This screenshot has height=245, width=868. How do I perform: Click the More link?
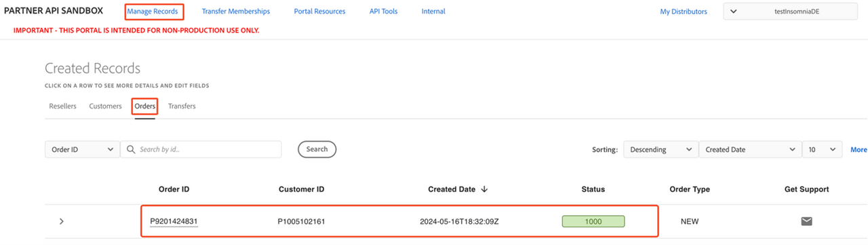click(x=859, y=150)
